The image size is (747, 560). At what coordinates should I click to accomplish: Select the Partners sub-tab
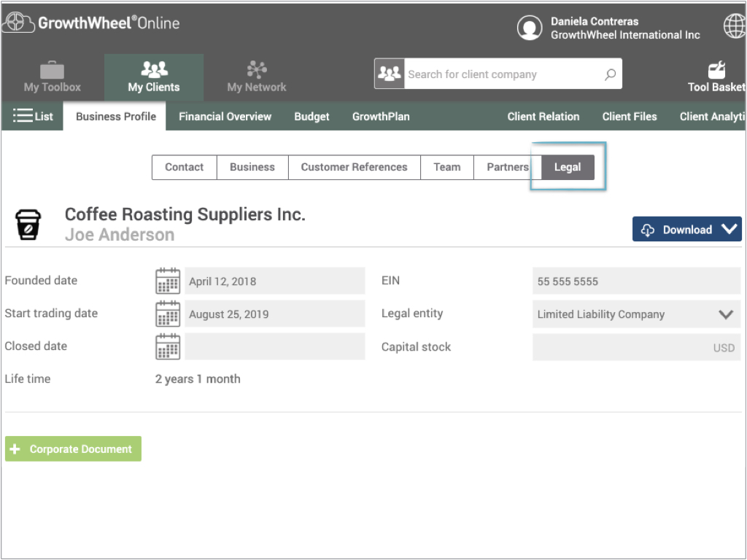[x=508, y=167]
